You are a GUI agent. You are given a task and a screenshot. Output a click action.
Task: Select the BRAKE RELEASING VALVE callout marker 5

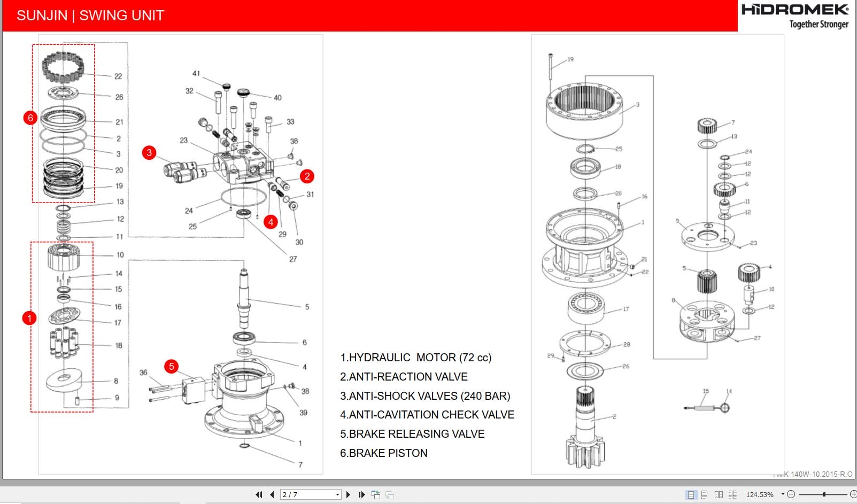pyautogui.click(x=172, y=367)
